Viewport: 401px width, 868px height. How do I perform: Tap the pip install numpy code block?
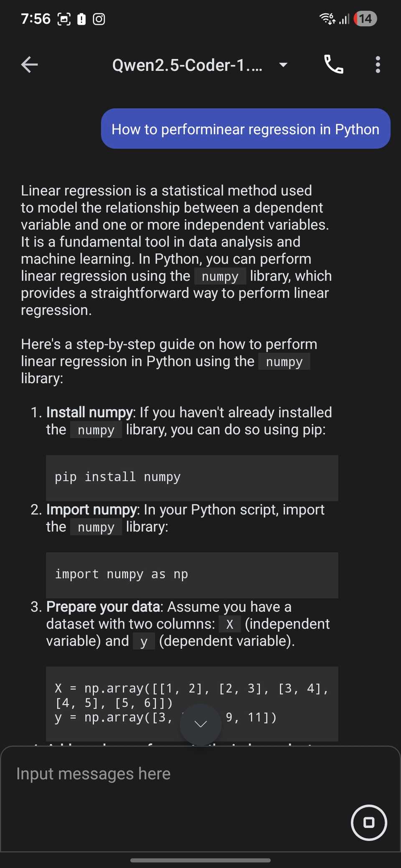(x=191, y=477)
